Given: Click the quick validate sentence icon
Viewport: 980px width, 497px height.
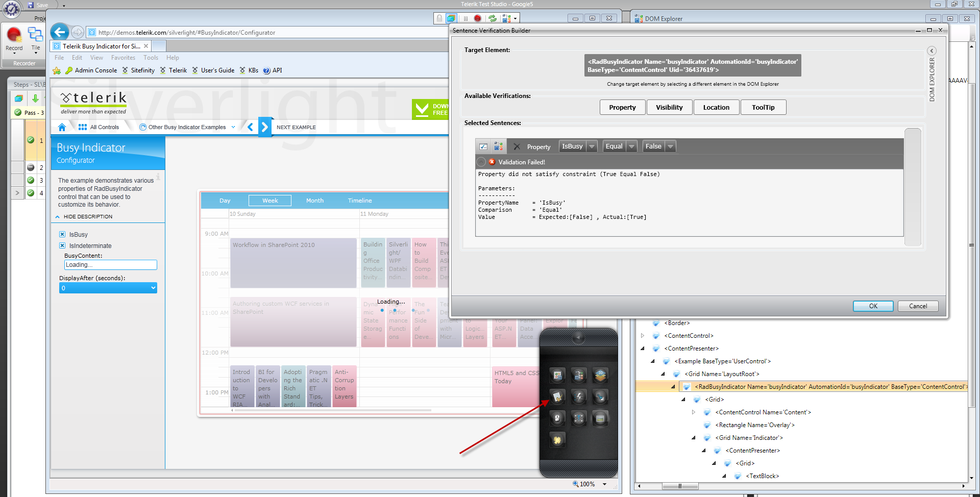Looking at the screenshot, I should [483, 146].
